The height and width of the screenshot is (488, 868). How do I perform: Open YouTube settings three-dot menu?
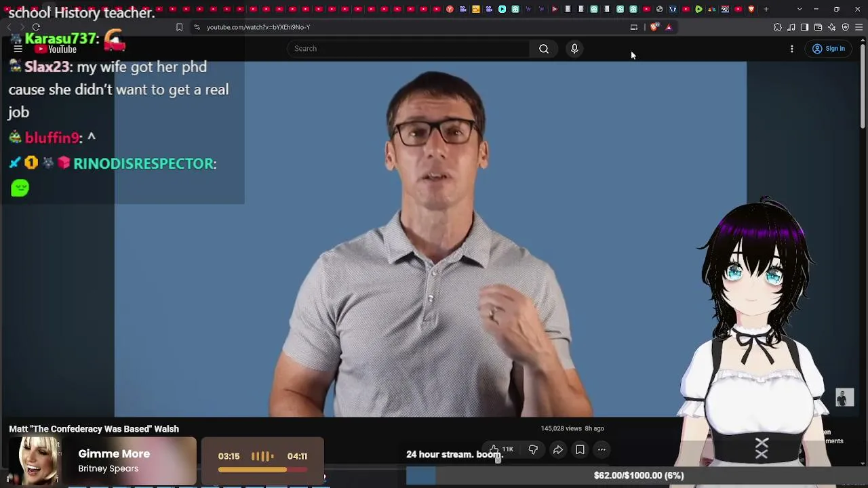(x=791, y=49)
